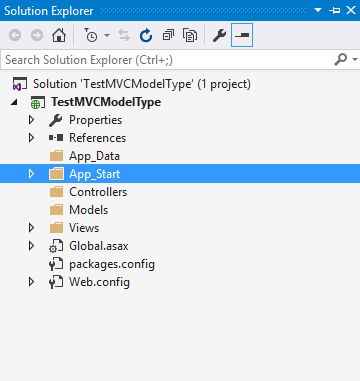The width and height of the screenshot is (360, 381).
Task: Collapse the TestMVCModelType project node
Action: (14, 102)
